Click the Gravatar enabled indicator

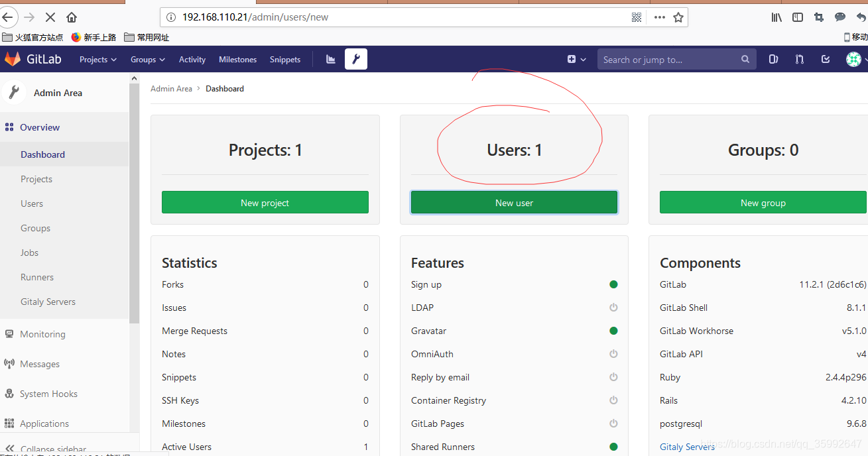[613, 331]
